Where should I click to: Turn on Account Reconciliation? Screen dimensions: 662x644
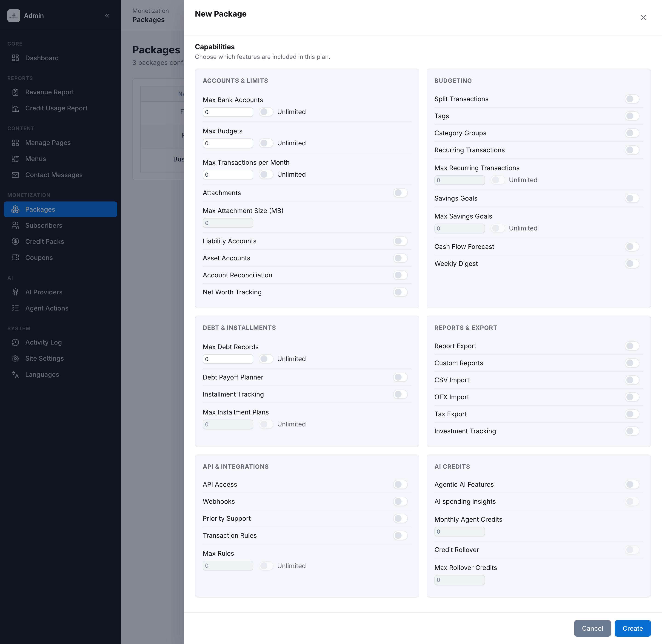(400, 275)
